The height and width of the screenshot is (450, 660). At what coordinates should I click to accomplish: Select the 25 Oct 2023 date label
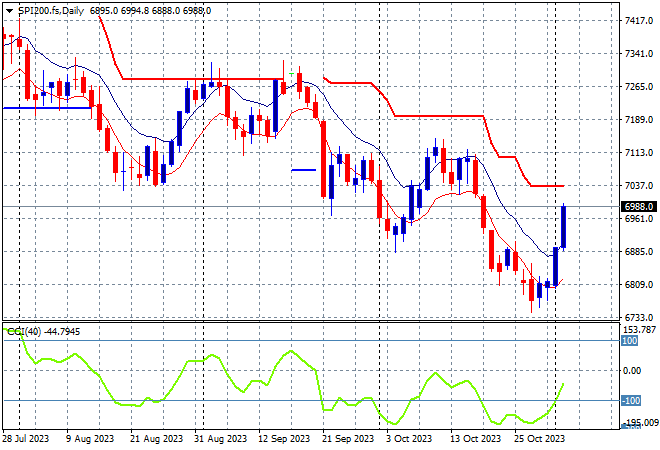click(x=540, y=439)
